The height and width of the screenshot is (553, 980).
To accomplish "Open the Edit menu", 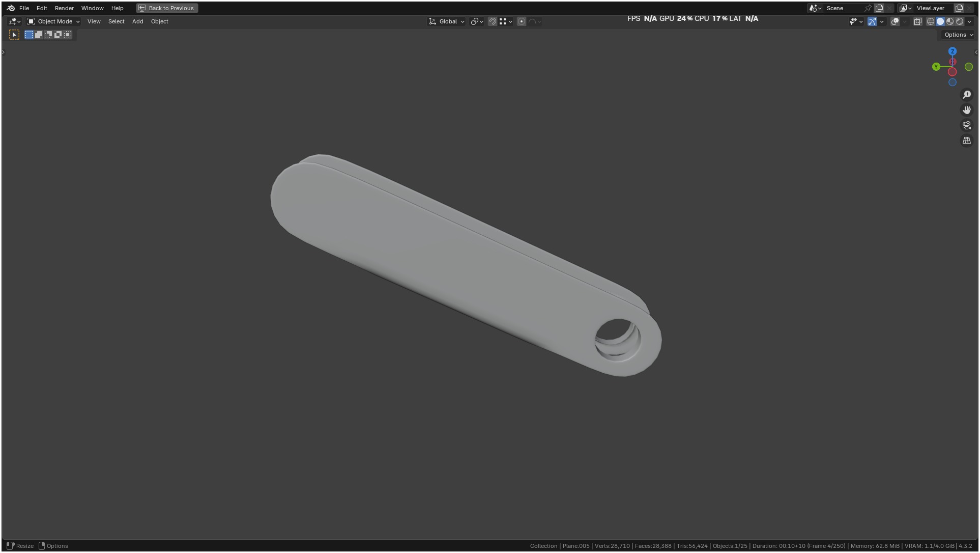I will pos(42,8).
